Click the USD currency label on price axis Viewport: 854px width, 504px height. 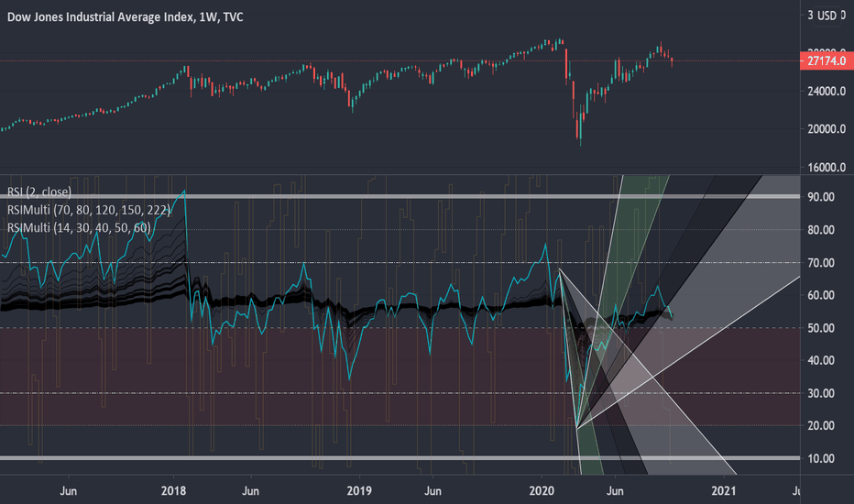point(827,16)
